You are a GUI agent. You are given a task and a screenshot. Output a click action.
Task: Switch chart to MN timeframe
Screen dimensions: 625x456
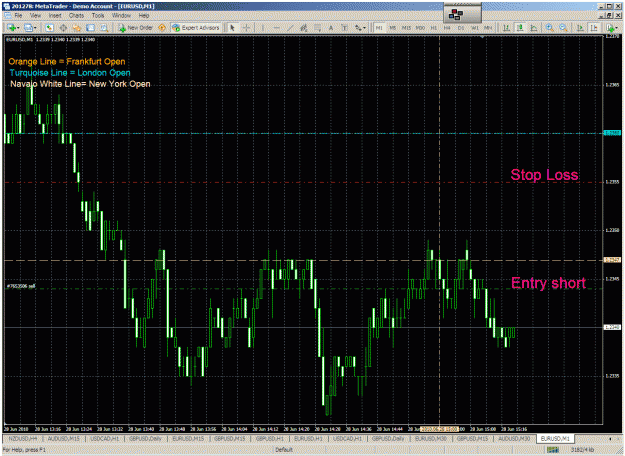point(488,28)
